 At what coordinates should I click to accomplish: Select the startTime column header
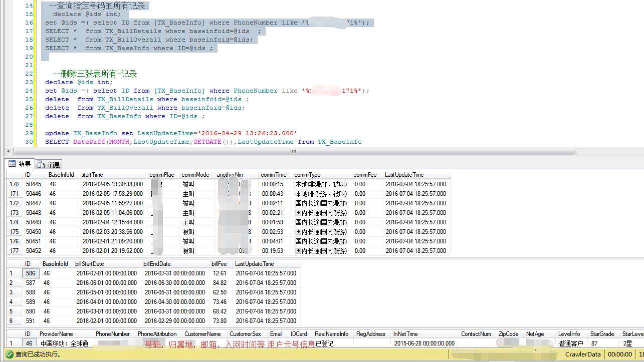tap(92, 175)
